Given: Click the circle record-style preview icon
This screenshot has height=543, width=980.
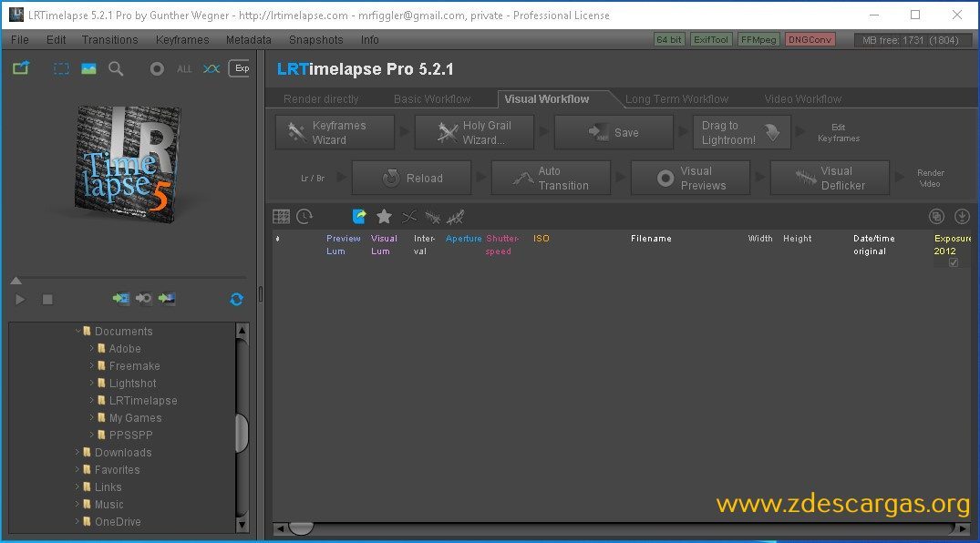Looking at the screenshot, I should coord(157,68).
